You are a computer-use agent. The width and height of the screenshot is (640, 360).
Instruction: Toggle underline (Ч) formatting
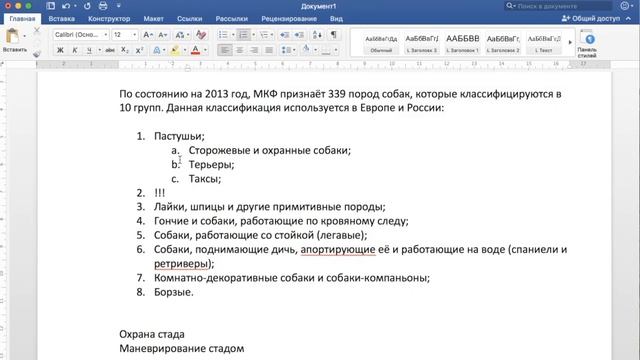pyautogui.click(x=89, y=50)
